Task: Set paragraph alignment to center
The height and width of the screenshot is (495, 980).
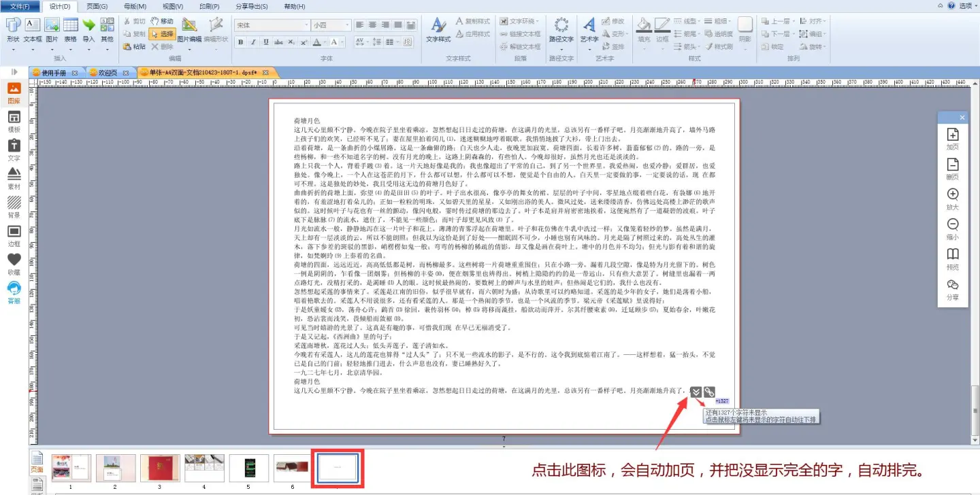Action: (x=374, y=25)
